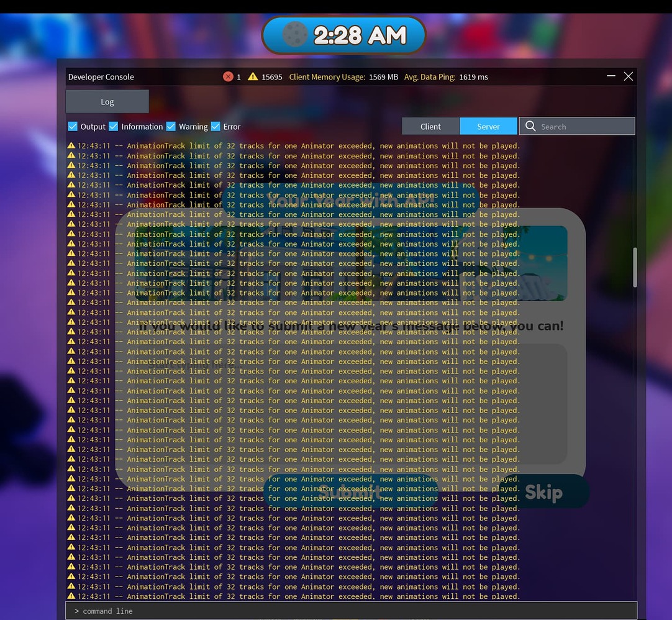
Task: Click the Client Memory Usage label
Action: click(327, 77)
